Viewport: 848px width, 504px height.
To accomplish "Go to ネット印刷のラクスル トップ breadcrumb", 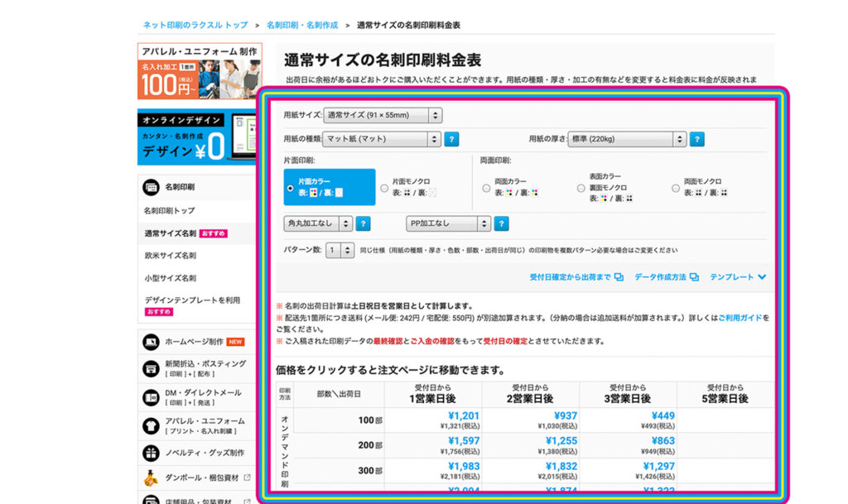I will click(x=195, y=26).
